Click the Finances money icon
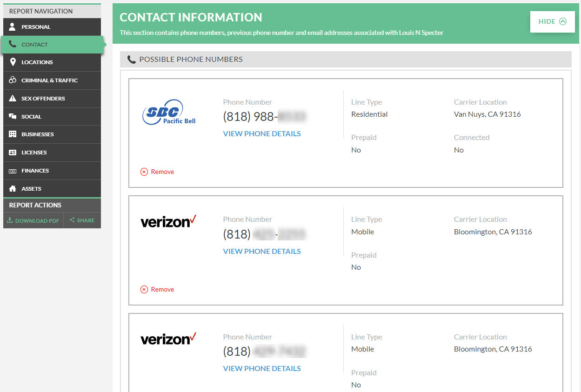Viewport: 581px width, 392px height. (13, 171)
